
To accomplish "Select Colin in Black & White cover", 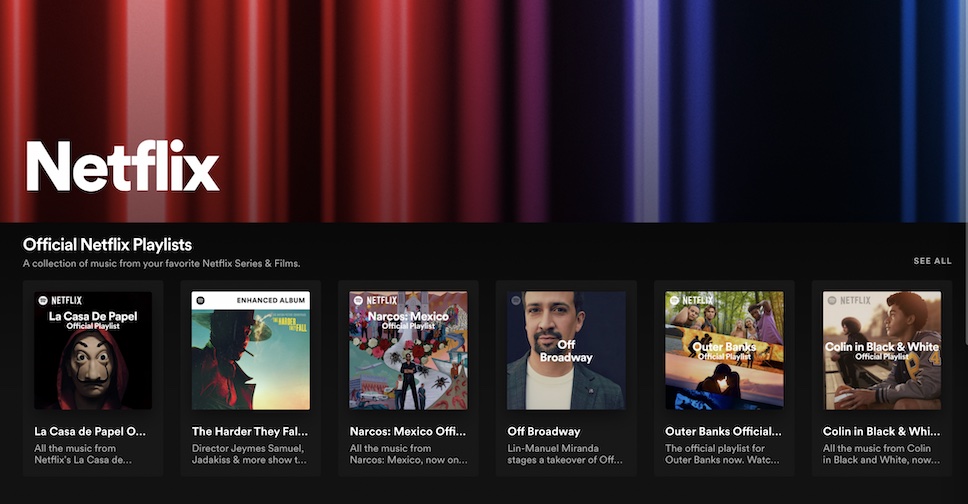I will (x=881, y=350).
